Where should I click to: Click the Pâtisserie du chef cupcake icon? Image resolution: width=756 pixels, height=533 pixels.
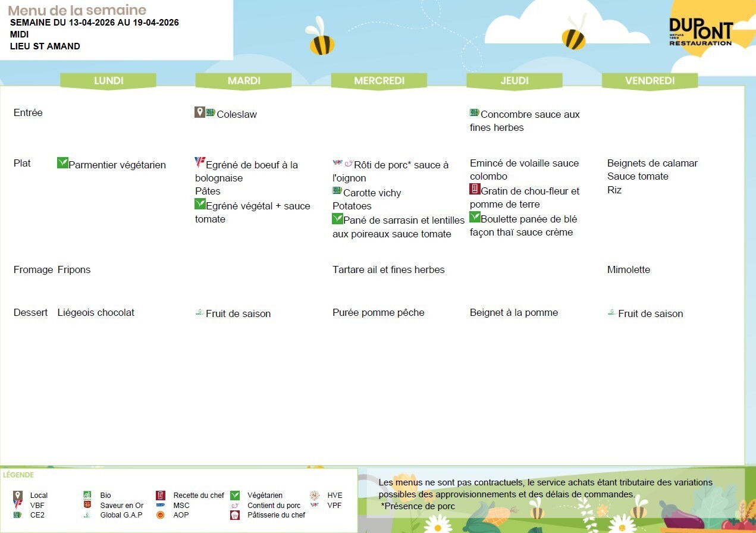pos(234,515)
